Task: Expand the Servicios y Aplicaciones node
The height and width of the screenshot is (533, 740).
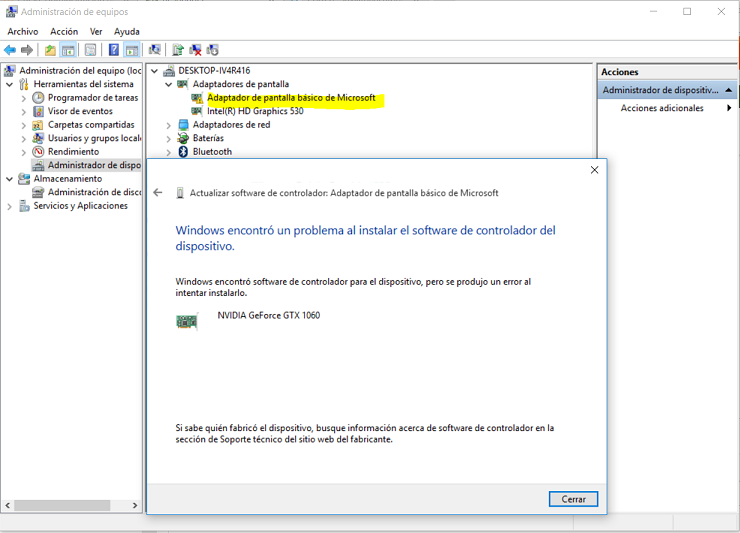Action: click(x=10, y=206)
